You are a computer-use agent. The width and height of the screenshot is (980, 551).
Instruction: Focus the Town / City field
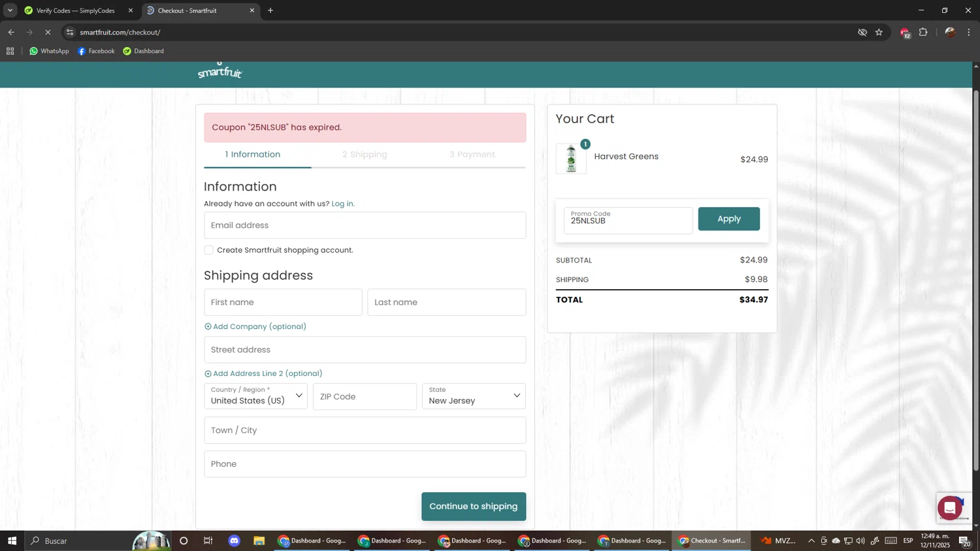tap(365, 430)
